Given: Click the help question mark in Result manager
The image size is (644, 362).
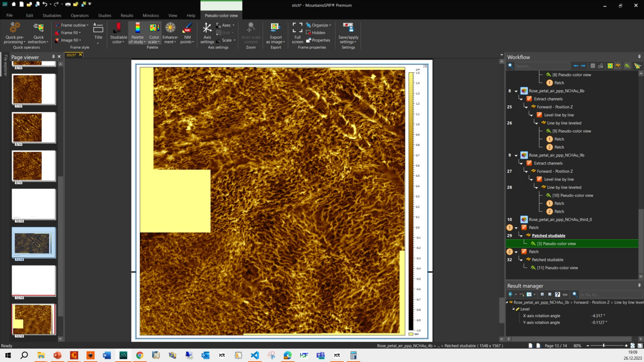Looking at the screenshot, I should [x=557, y=294].
